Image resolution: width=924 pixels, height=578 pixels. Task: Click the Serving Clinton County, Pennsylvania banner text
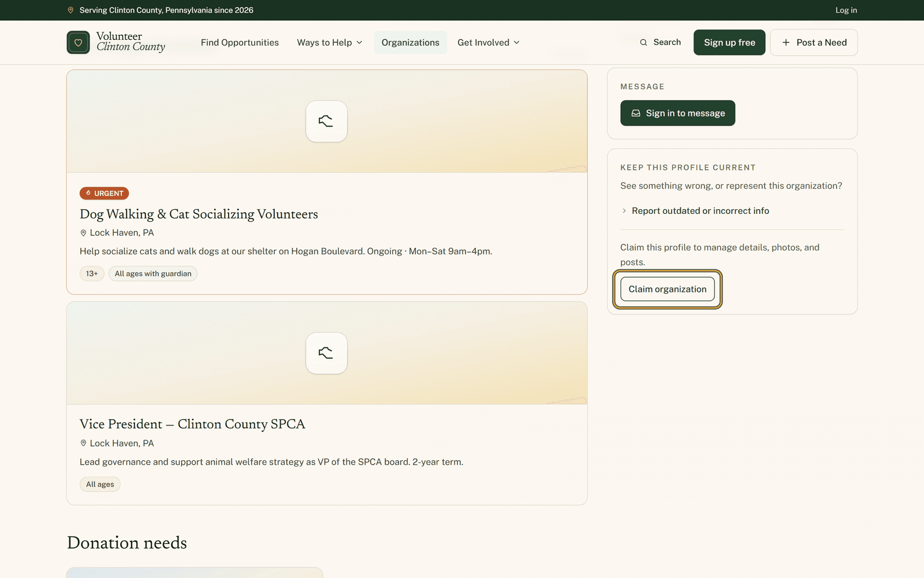click(166, 10)
